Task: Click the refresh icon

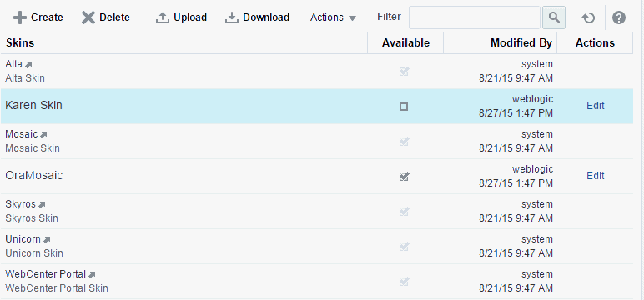Action: pyautogui.click(x=589, y=17)
